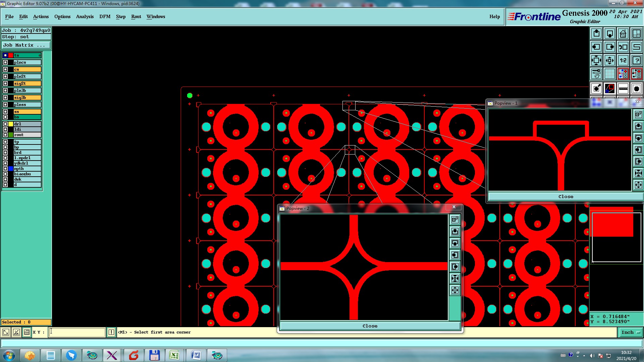
Task: Open the DFM menu
Action: pos(105,16)
